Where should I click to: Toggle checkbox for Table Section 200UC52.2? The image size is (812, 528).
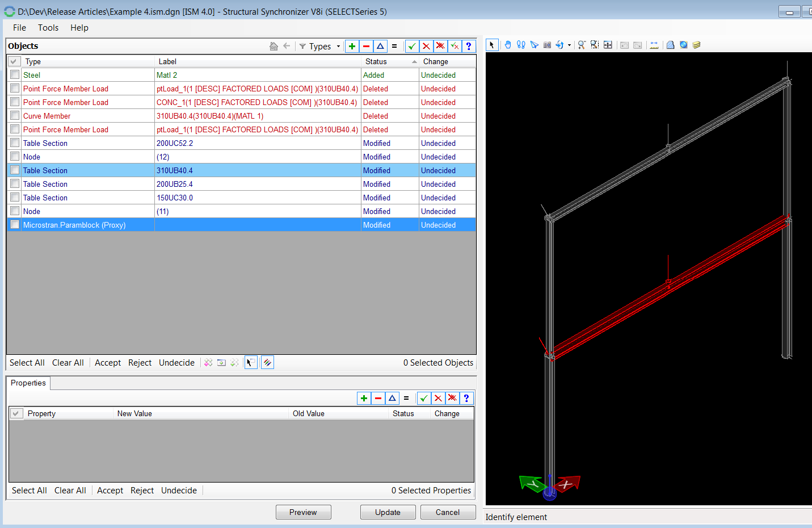click(15, 143)
